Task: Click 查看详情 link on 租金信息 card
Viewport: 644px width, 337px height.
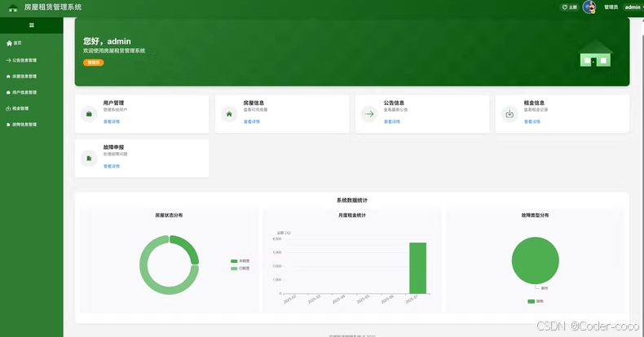Action: [x=532, y=122]
